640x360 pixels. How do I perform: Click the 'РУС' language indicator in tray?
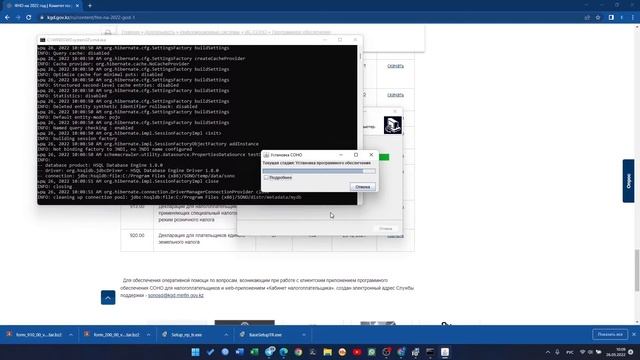coord(570,352)
